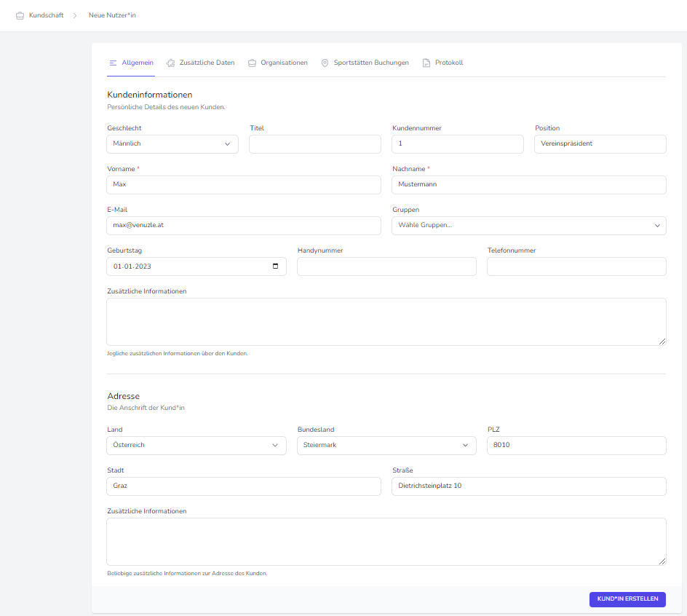This screenshot has height=616, width=687.
Task: Click into the Vorname field containing Max
Action: [x=244, y=185]
